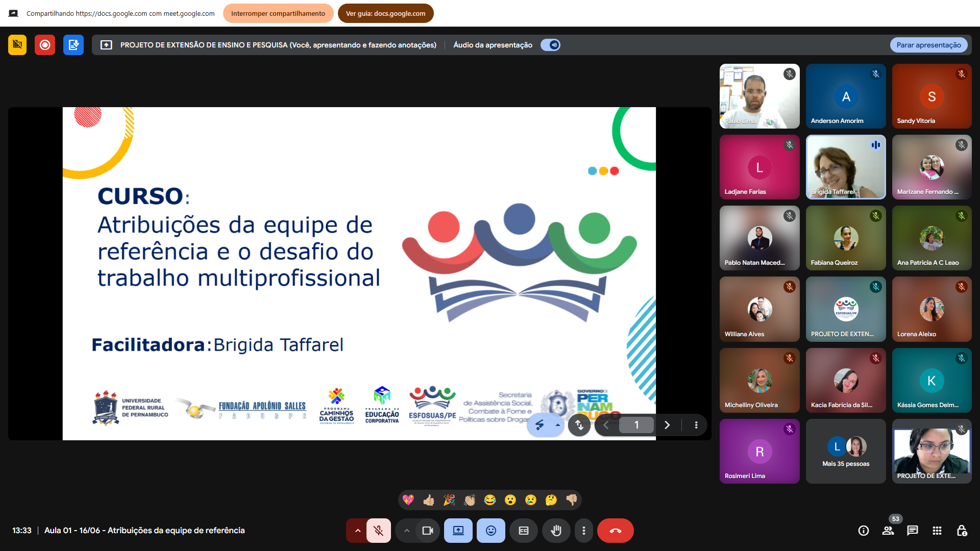Image resolution: width=980 pixels, height=551 pixels.
Task: Raise hand in the meeting
Action: [556, 531]
